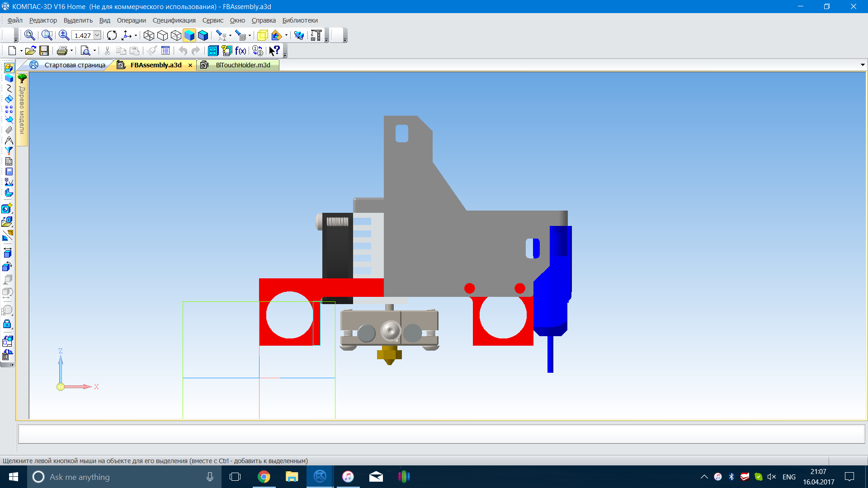Screen dimensions: 868x488
Task: Open the zoom scale dropdown
Action: point(97,35)
